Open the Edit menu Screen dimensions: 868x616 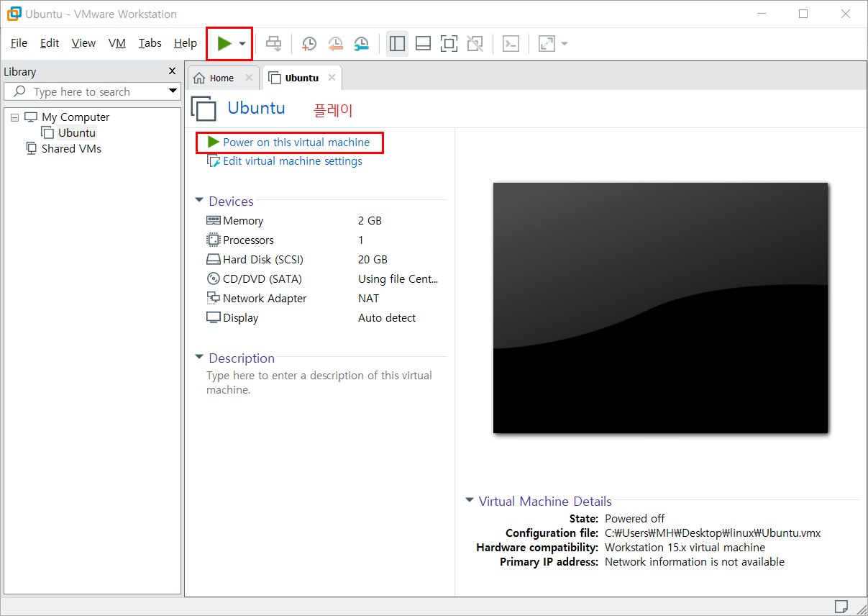pos(50,43)
